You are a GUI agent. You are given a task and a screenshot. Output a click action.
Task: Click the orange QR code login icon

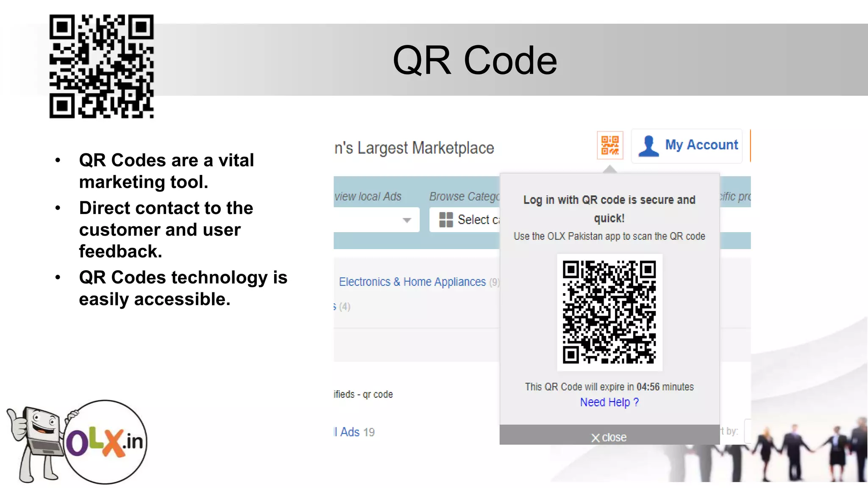click(x=610, y=145)
